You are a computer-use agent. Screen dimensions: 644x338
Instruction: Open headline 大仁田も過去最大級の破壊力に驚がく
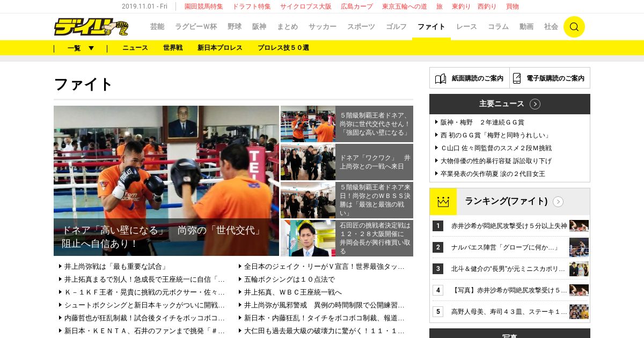[x=324, y=330]
